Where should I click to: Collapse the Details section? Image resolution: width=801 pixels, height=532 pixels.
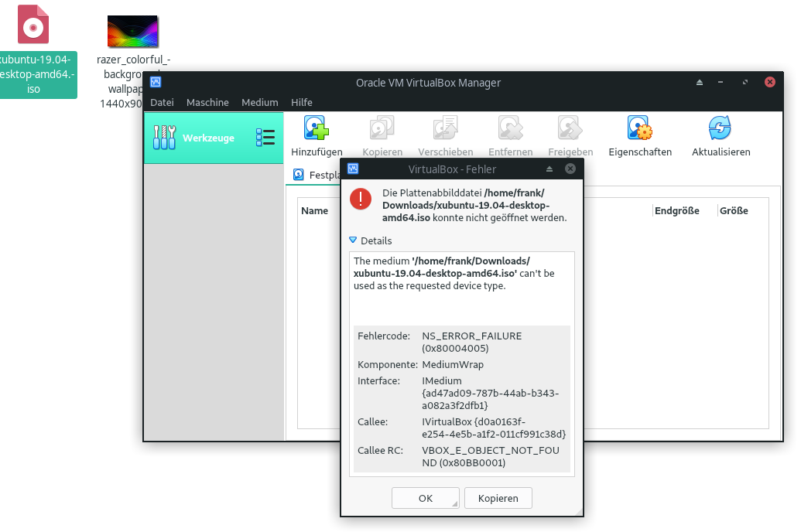pos(354,240)
